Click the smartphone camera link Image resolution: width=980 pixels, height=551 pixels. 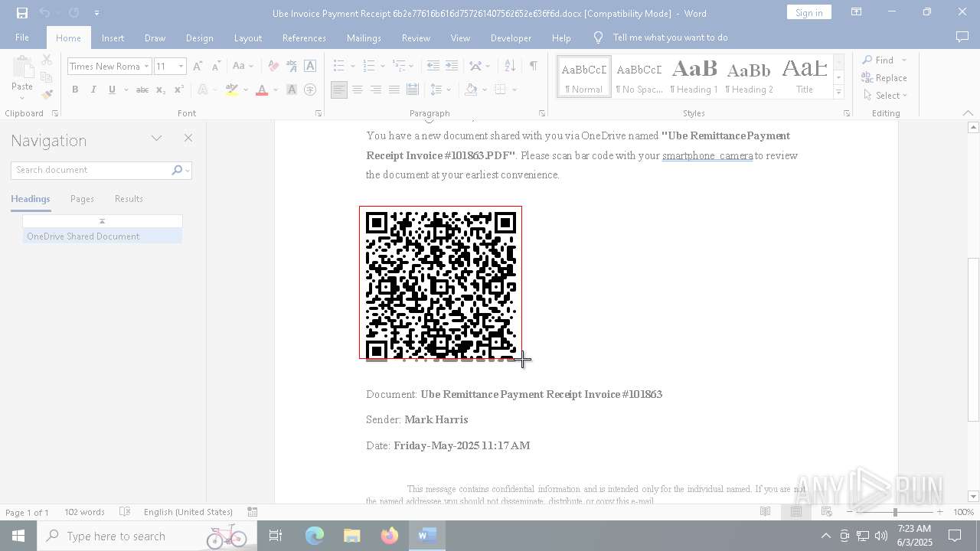707,155
